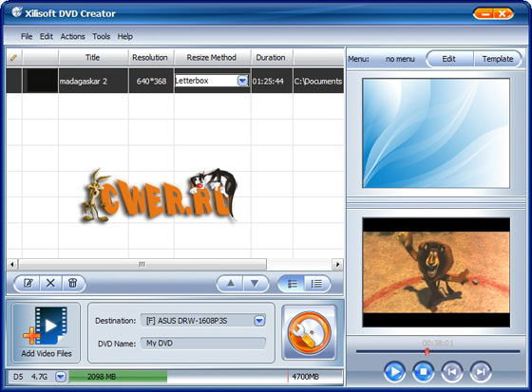Remove selected file with the X button
This screenshot has width=532, height=392.
50,283
